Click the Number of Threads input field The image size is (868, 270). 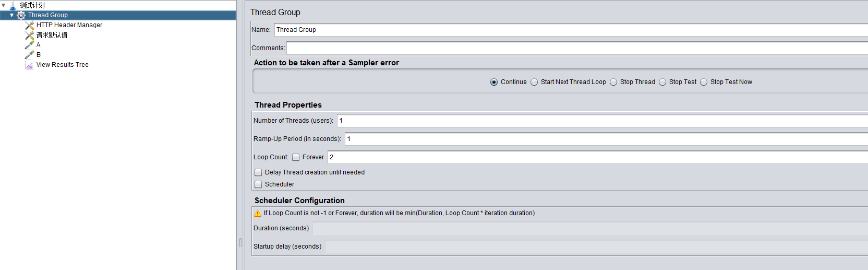tap(600, 121)
